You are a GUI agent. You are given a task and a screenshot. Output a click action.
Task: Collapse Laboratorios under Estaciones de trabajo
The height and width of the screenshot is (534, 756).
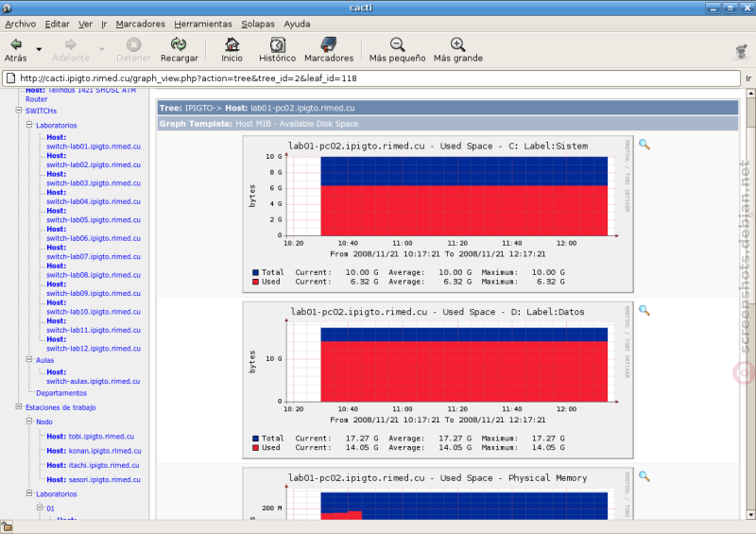[29, 493]
